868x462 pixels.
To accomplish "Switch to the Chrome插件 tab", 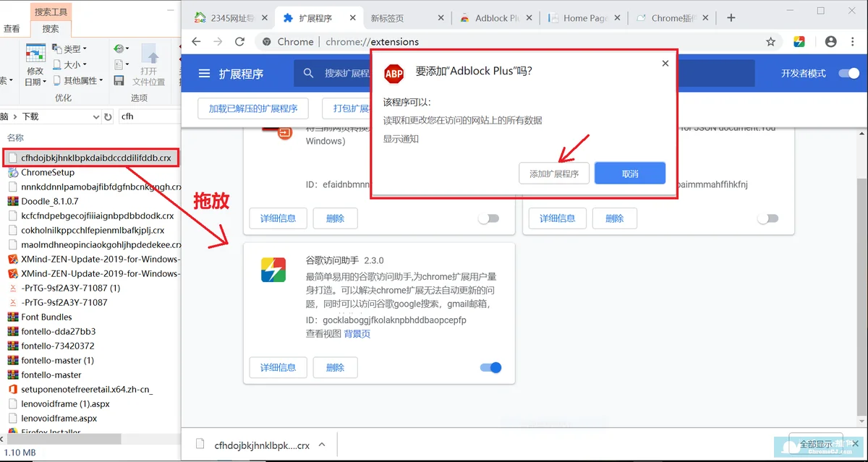I will [672, 18].
